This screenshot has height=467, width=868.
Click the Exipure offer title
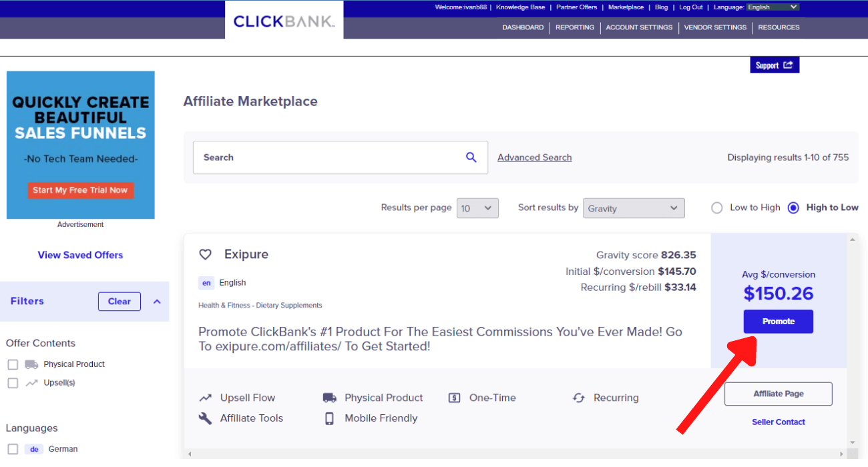246,254
